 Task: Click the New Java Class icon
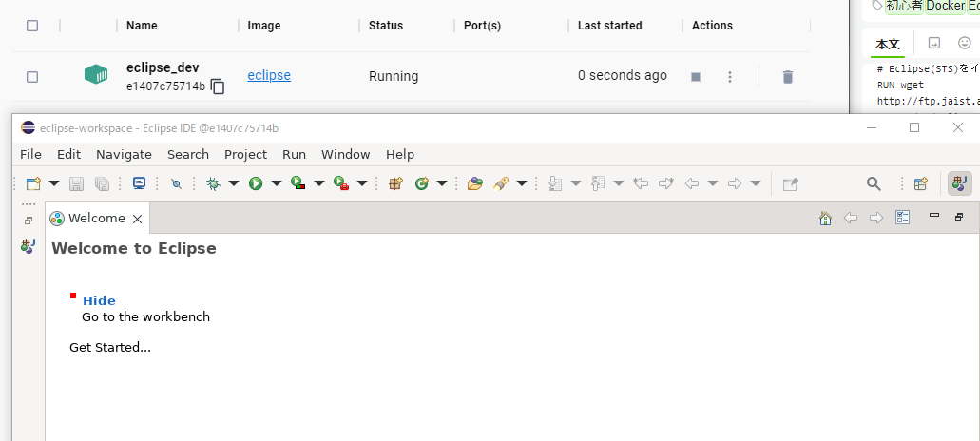tap(422, 183)
